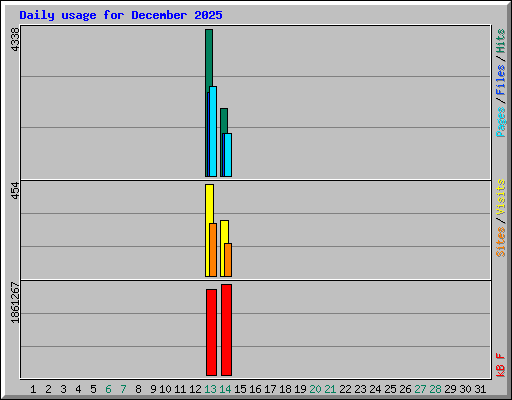
Task: Click the cyan Pages bar for day 14
Action: 228,155
